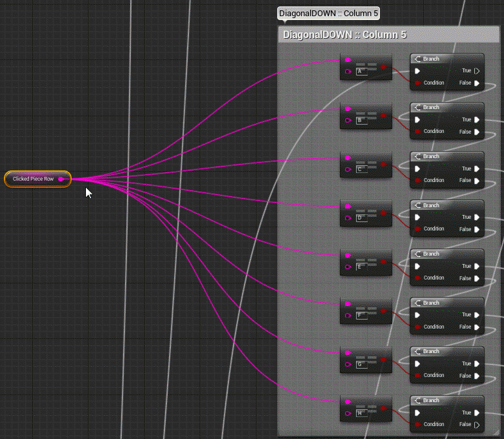This screenshot has width=504, height=439.
Task: Click the red boolean output pin of the G compare node
Action: tap(383, 360)
